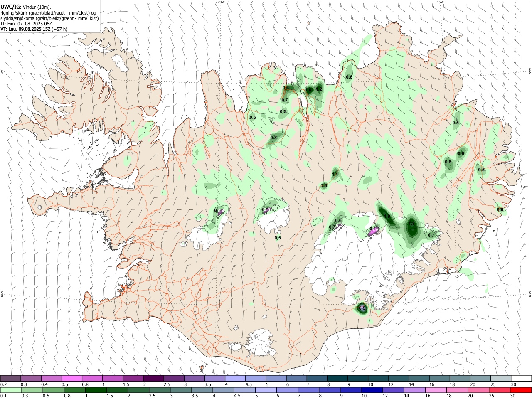The height and width of the screenshot is (399, 532).
Task: Click the 6.5 precipitation value on the map
Action: click(x=362, y=308)
